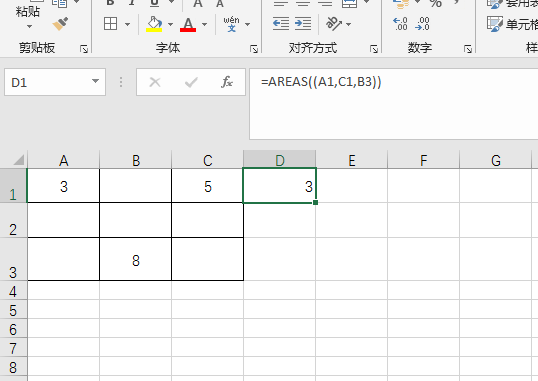This screenshot has width=538, height=381.
Task: Select column F header
Action: pyautogui.click(x=424, y=160)
